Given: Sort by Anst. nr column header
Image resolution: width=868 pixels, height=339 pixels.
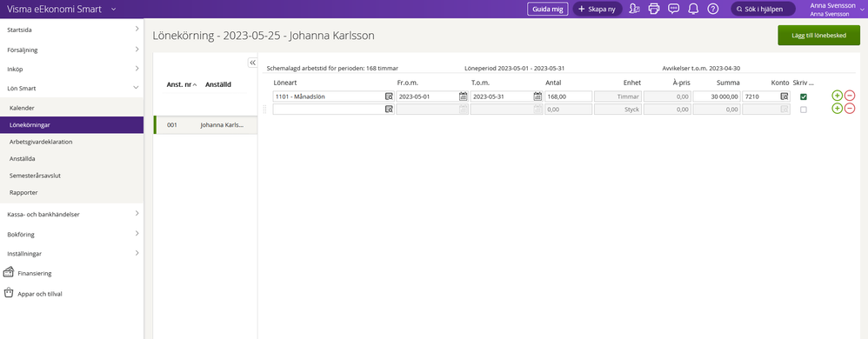Looking at the screenshot, I should click(x=182, y=84).
